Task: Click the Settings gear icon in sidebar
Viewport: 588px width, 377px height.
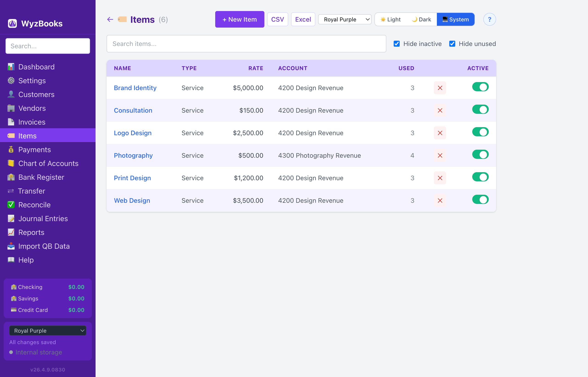Action: [x=11, y=80]
